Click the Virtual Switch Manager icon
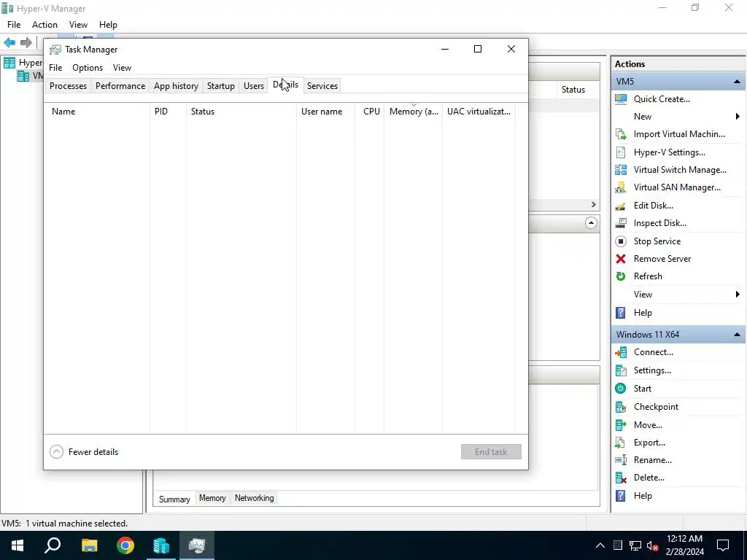This screenshot has width=747, height=560. (621, 169)
